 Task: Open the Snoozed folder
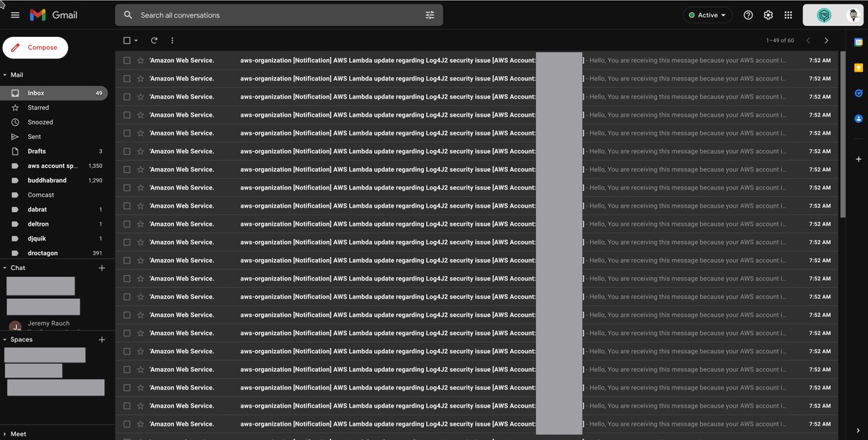[54, 122]
